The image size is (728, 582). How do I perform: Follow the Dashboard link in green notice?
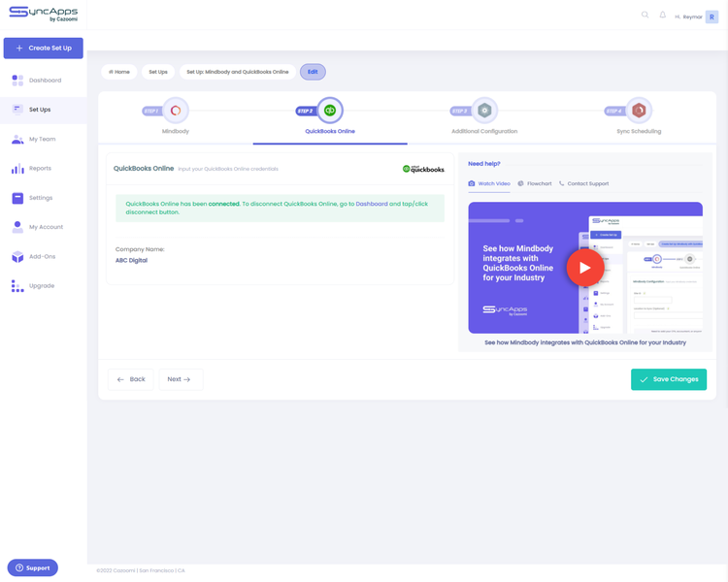(371, 204)
